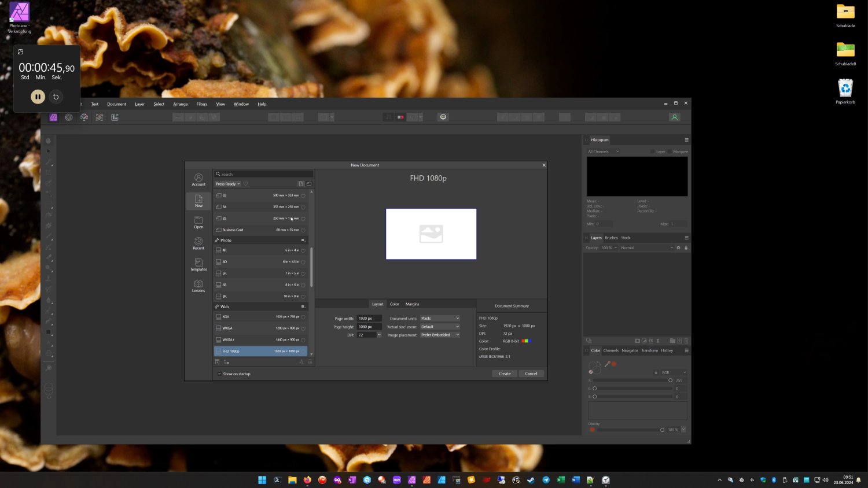Viewport: 868px width, 488px height.
Task: Uncheck the Show on startup checkbox
Action: coord(219,374)
